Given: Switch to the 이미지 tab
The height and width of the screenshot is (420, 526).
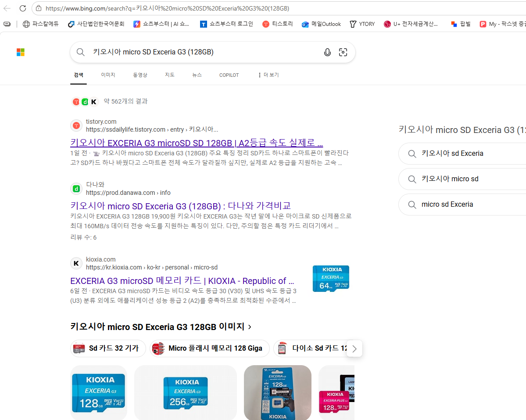Looking at the screenshot, I should pyautogui.click(x=108, y=75).
